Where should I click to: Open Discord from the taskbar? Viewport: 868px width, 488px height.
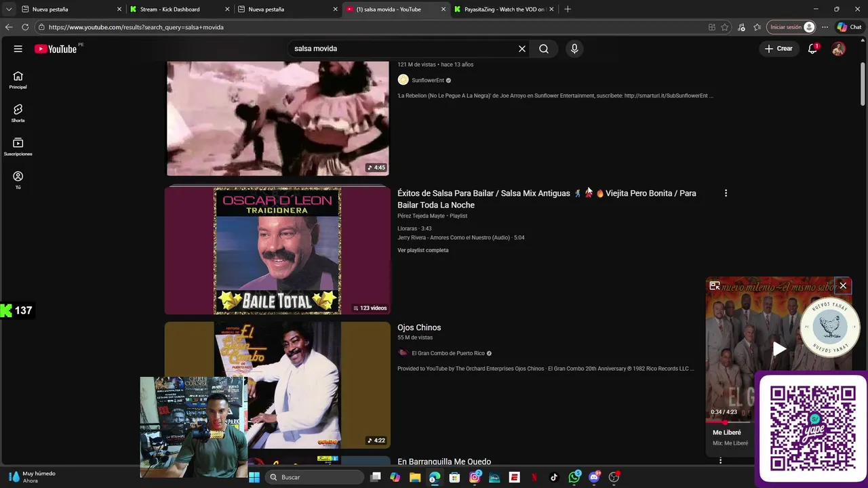point(595,477)
